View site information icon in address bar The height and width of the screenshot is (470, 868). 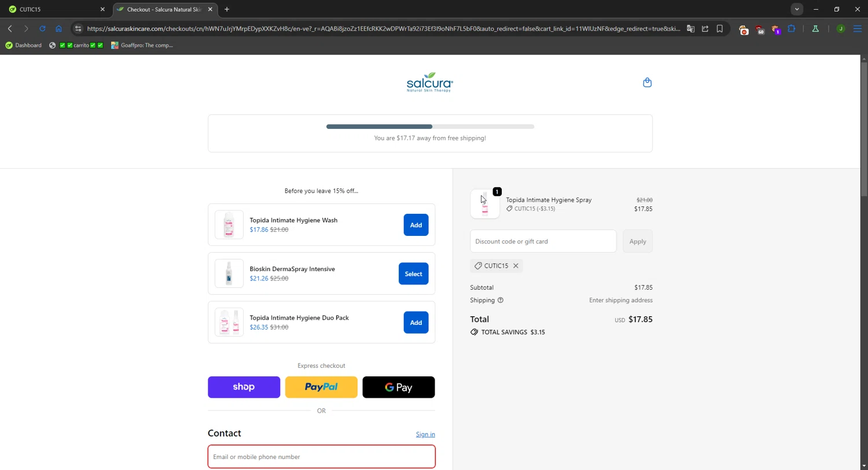(x=78, y=28)
